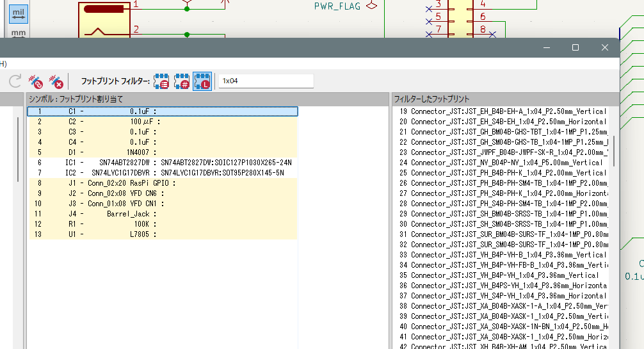Close the footprint assignment window

click(604, 47)
